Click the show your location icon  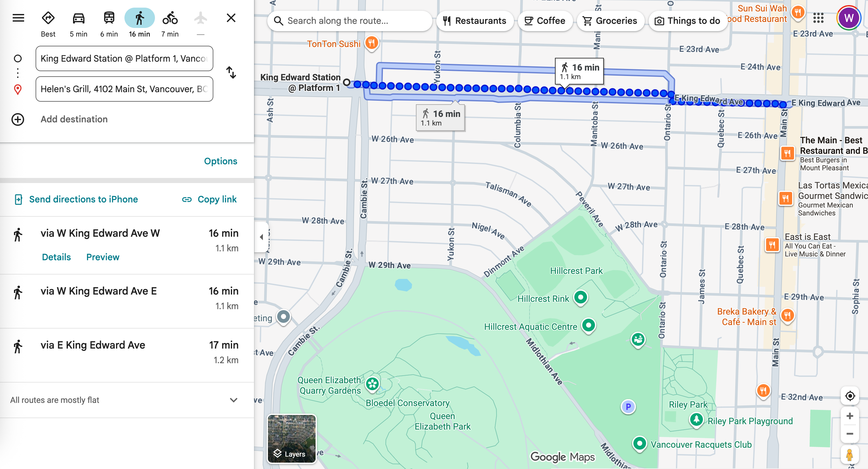click(x=850, y=396)
